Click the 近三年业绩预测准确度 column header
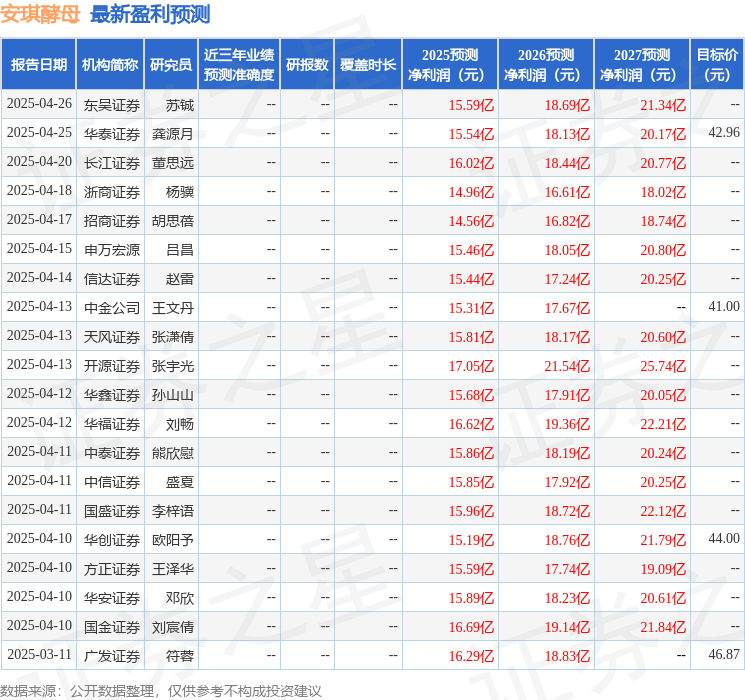Viewport: 745px width, 700px height. coord(239,65)
